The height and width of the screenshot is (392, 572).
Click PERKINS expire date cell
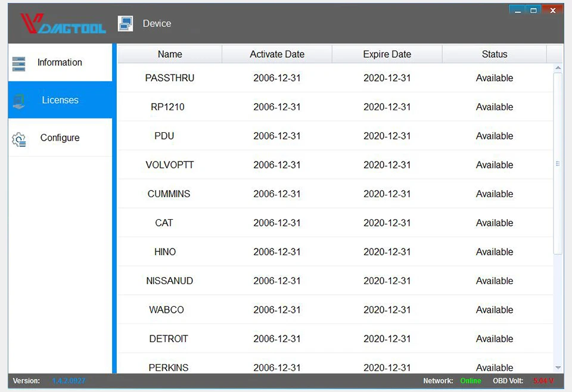(x=387, y=368)
